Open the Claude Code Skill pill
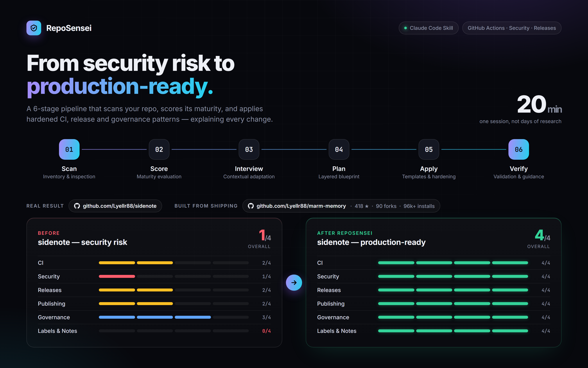588x368 pixels. (429, 28)
